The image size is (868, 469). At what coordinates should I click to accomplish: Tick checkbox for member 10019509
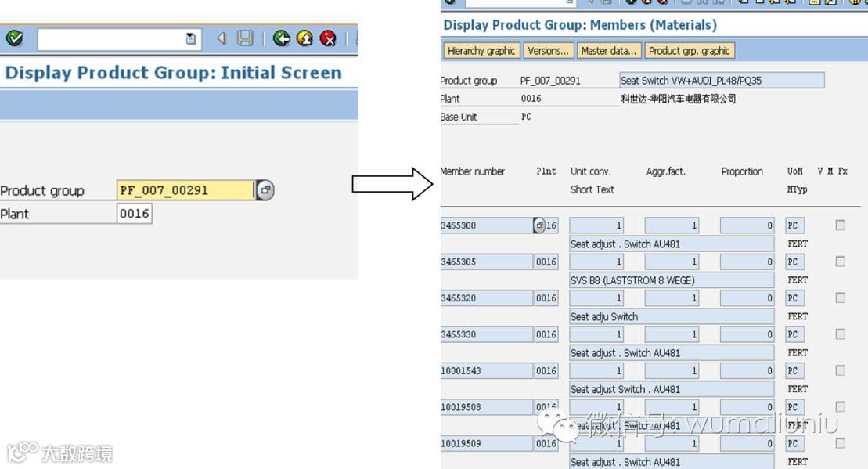coord(841,443)
